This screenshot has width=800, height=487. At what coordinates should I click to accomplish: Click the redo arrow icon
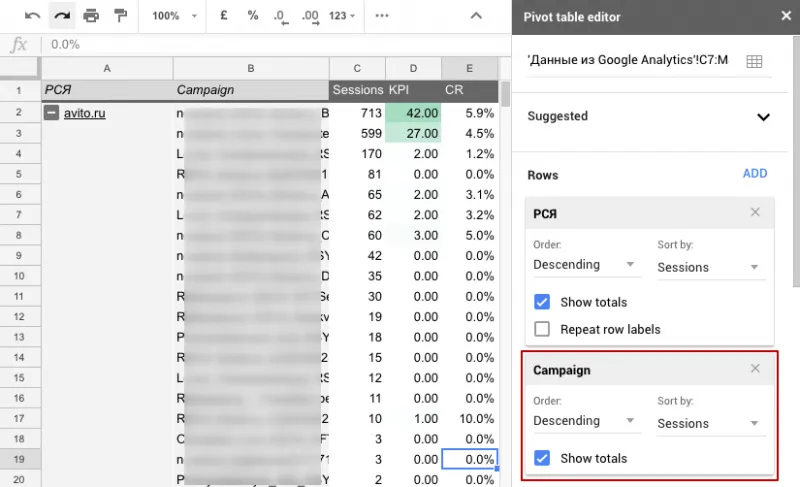[x=62, y=16]
